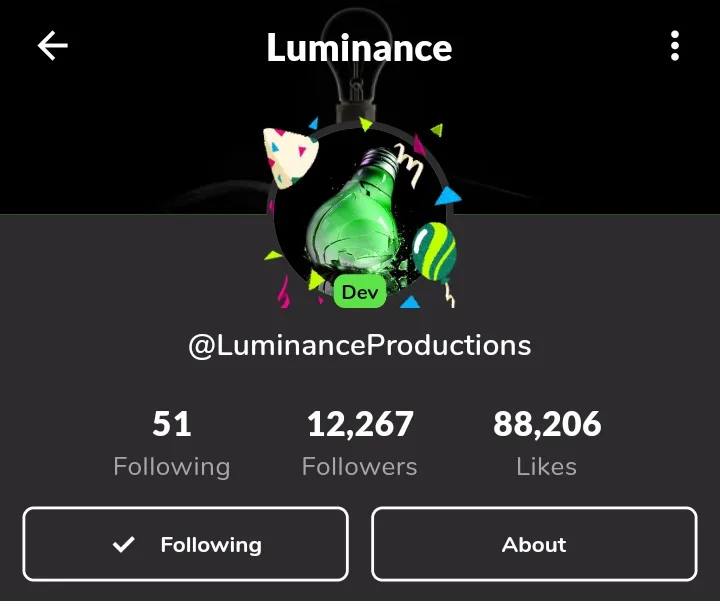Click the green striped balloon decoration
720x601 pixels.
point(434,252)
